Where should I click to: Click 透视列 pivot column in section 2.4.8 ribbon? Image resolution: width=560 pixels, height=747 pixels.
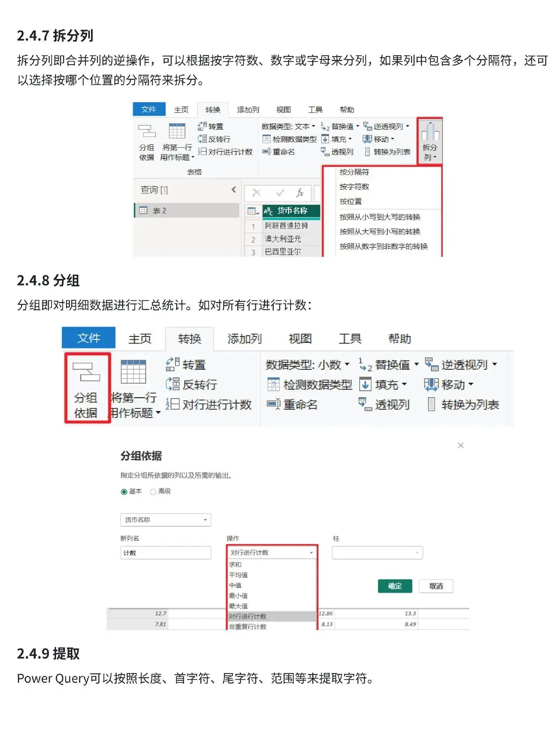(383, 404)
